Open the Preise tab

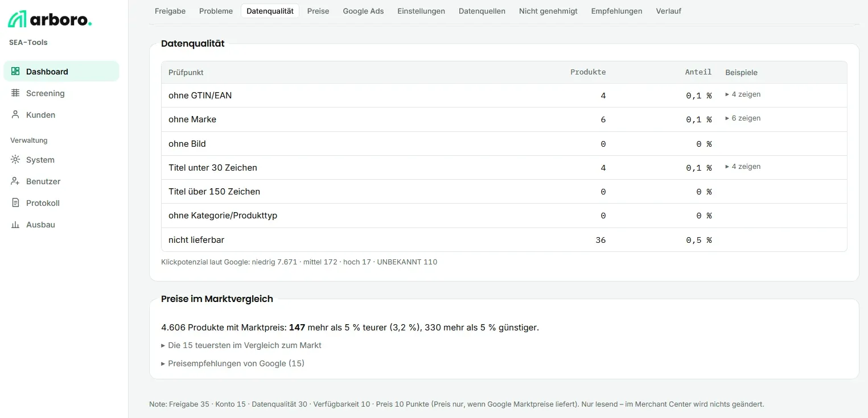pyautogui.click(x=318, y=11)
